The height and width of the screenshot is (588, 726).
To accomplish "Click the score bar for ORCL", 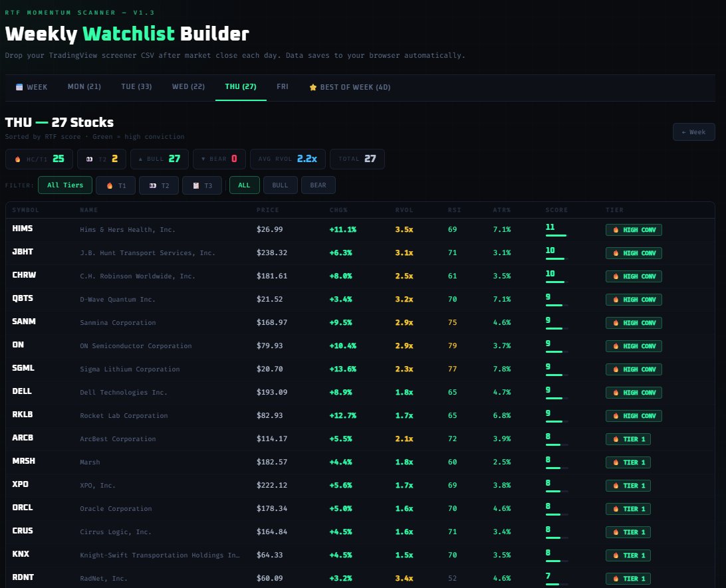I will [x=556, y=514].
